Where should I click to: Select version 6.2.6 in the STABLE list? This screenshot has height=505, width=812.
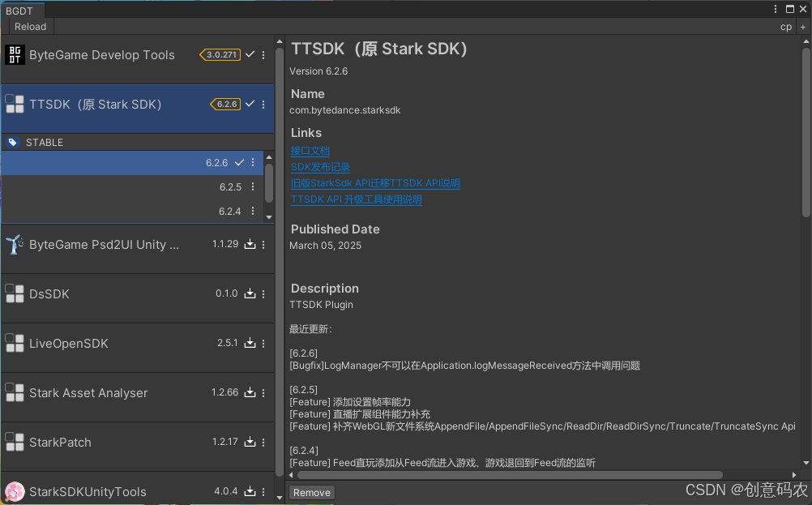(x=133, y=163)
